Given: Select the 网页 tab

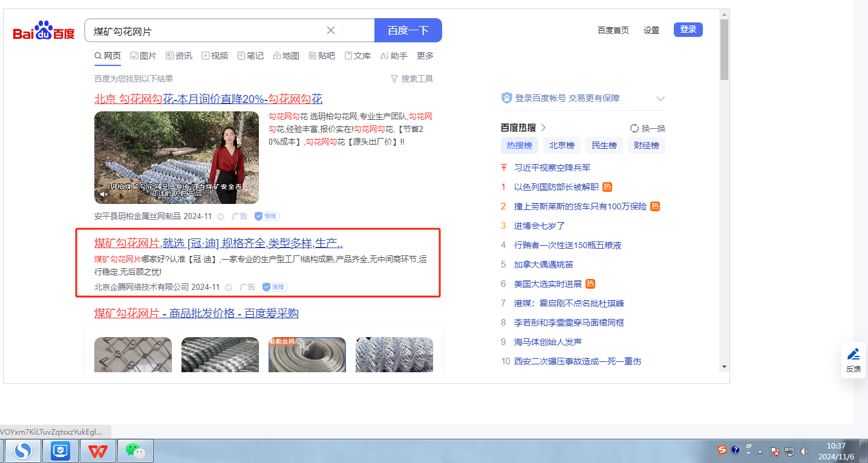Looking at the screenshot, I should pyautogui.click(x=108, y=56).
